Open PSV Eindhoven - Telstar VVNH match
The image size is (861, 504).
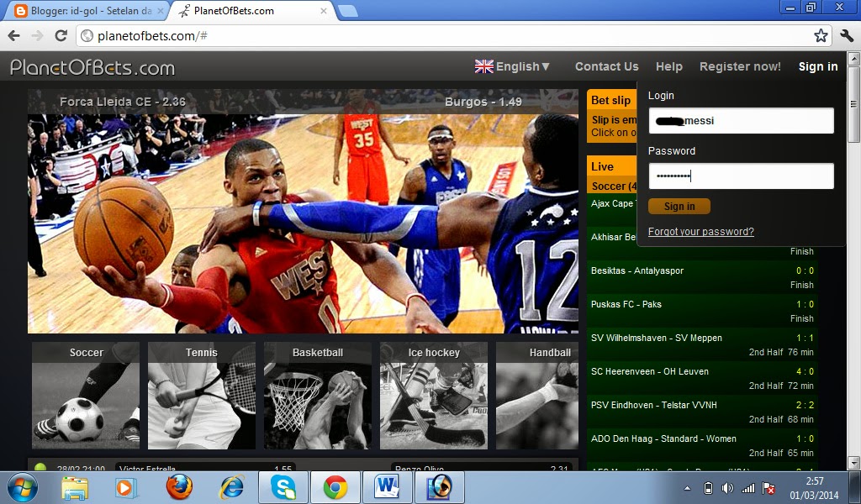click(702, 412)
